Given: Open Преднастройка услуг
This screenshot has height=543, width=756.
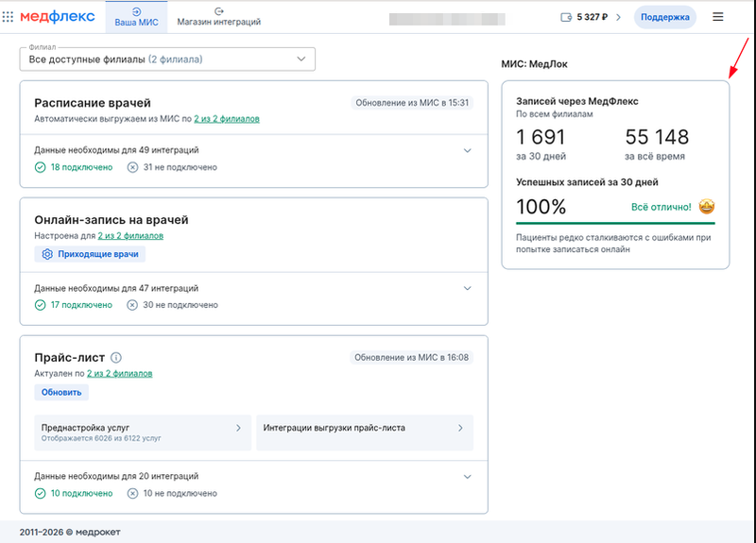Looking at the screenshot, I should pos(143,433).
